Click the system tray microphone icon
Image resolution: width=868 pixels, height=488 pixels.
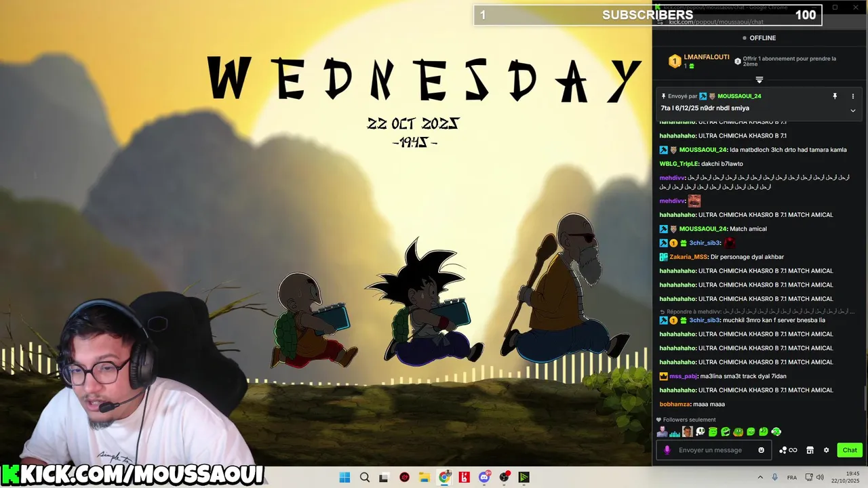click(x=775, y=477)
